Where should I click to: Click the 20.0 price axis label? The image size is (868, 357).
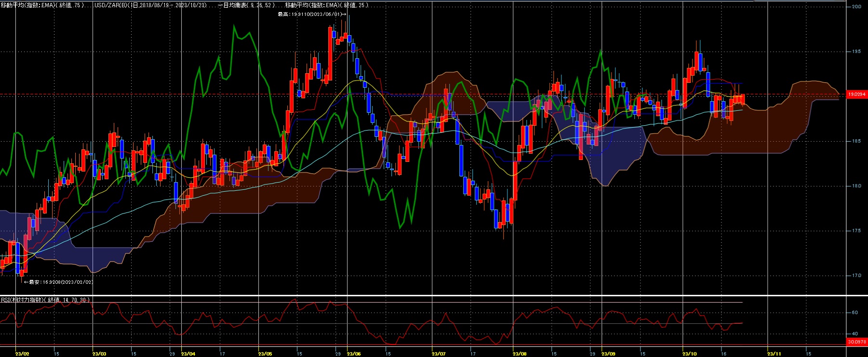click(x=856, y=7)
